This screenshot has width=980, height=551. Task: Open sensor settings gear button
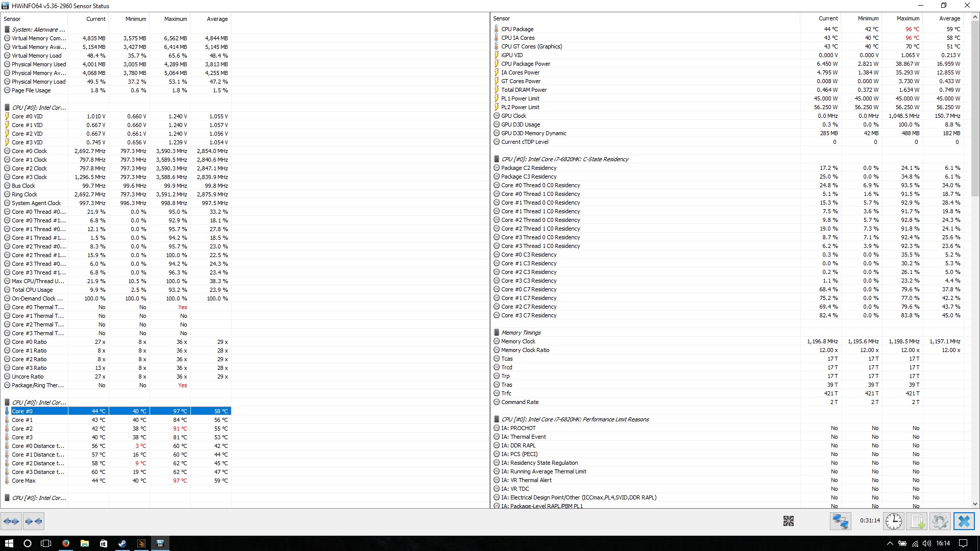click(940, 521)
